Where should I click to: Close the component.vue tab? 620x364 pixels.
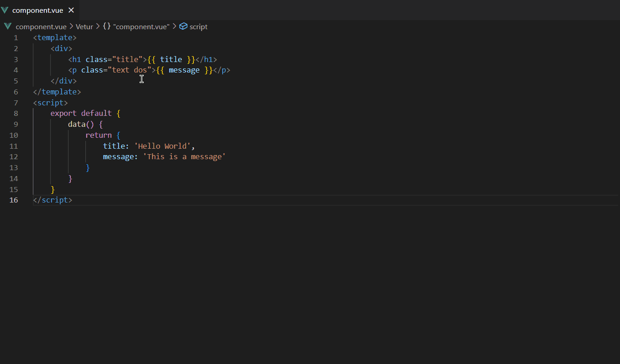(x=71, y=10)
